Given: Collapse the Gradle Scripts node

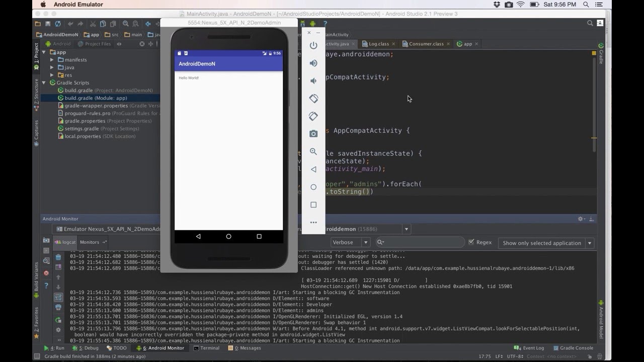Looking at the screenshot, I should [44, 82].
